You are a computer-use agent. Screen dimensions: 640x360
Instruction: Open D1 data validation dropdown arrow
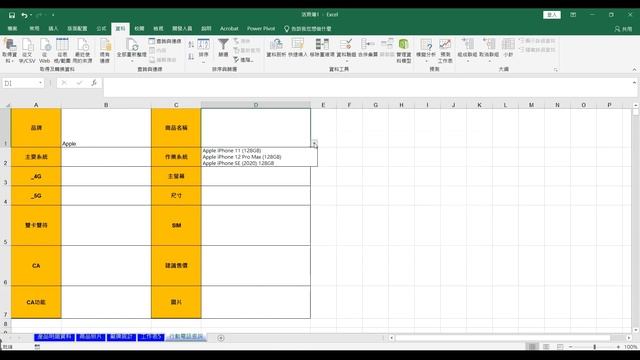(x=314, y=144)
